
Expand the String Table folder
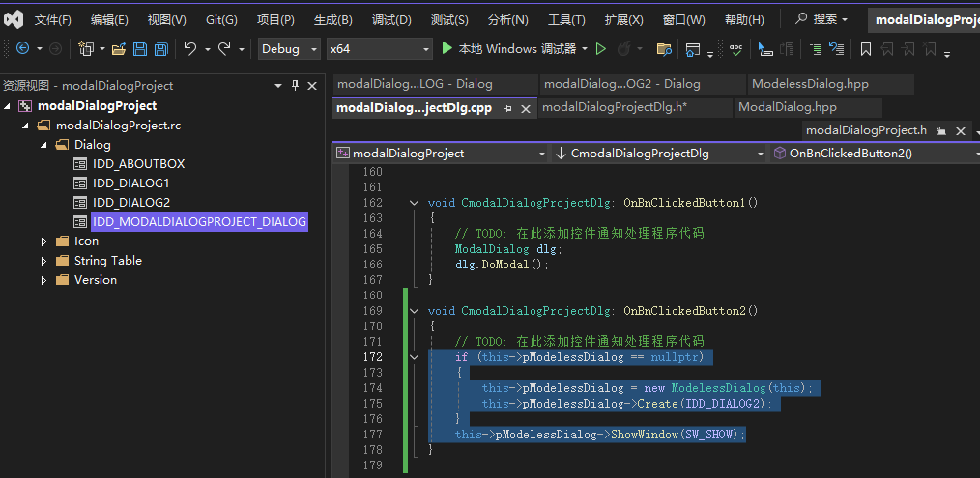point(43,261)
